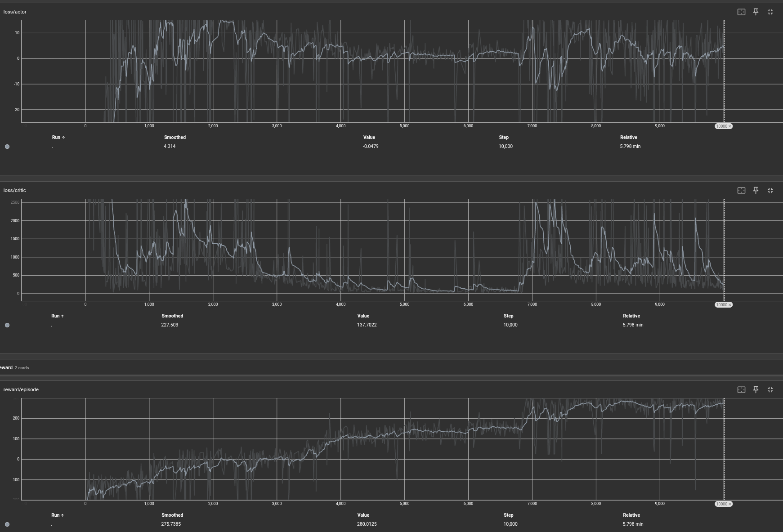
Task: Fit the reward/episode chart domain to data
Action: (741, 390)
